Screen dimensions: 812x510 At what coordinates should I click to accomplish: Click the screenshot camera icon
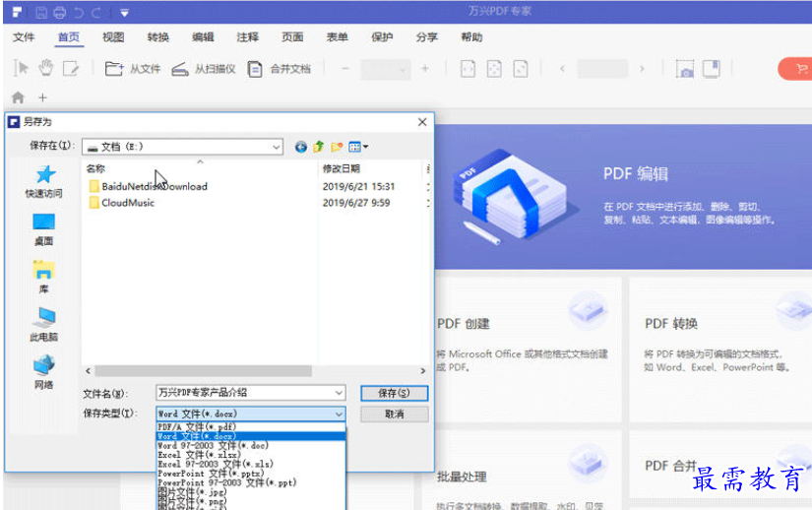[x=685, y=69]
